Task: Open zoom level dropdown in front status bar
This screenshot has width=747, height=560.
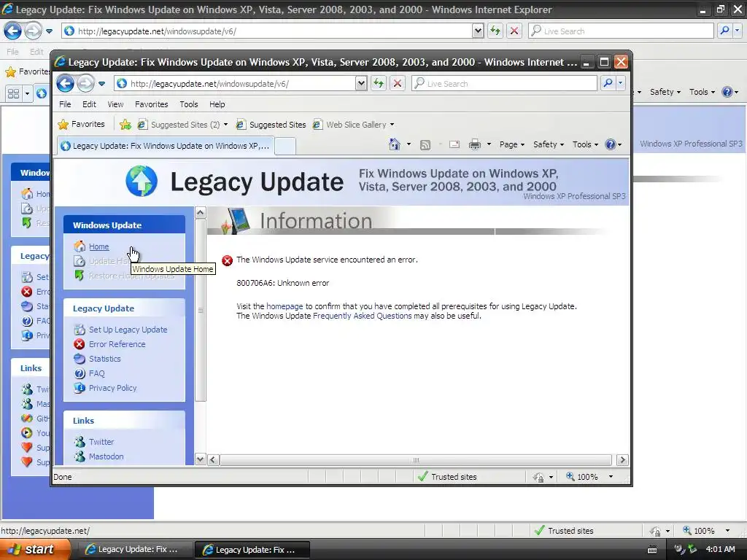Action: tap(611, 477)
